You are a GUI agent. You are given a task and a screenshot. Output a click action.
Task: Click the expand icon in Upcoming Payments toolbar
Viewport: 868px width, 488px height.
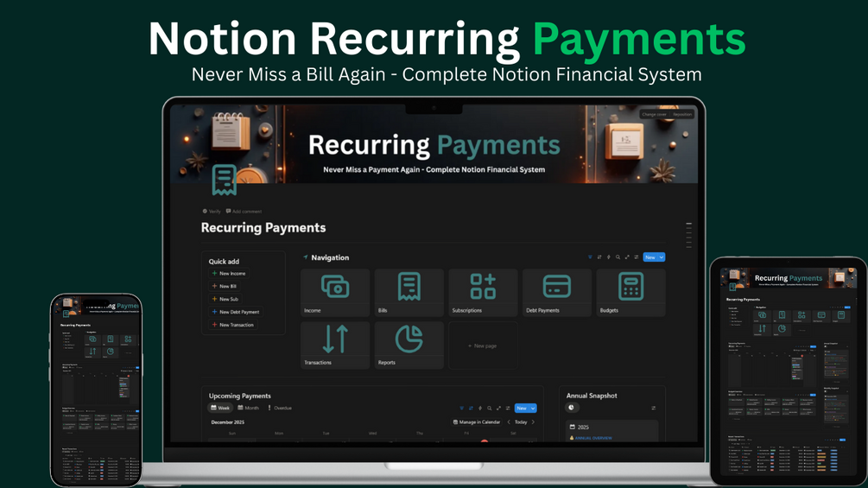click(x=498, y=409)
